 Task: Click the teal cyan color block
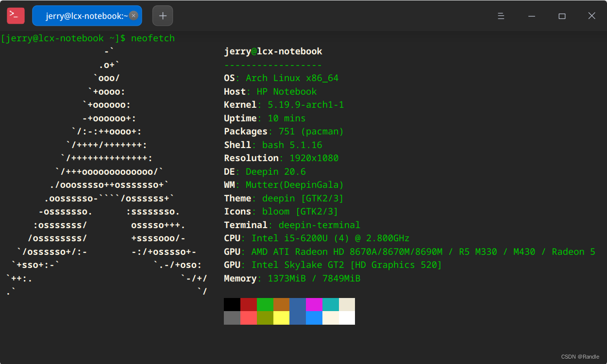click(x=331, y=304)
